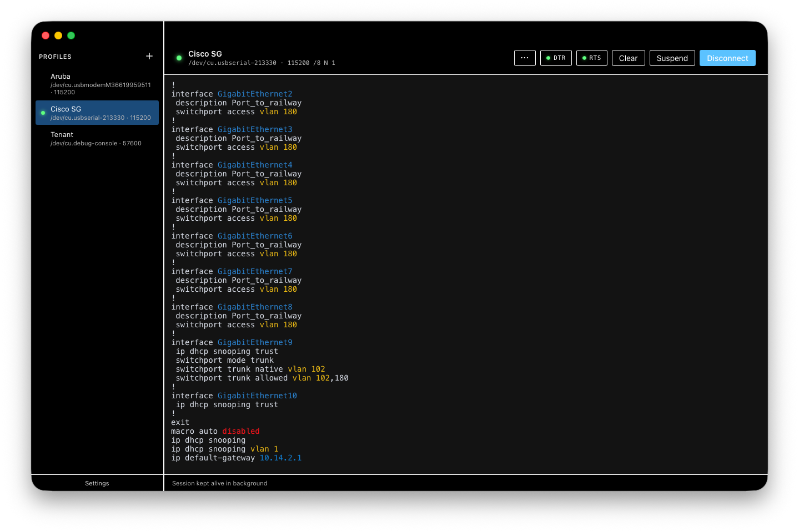Click the yellow minimize window button
Screen dimensions: 799x532
click(58, 36)
